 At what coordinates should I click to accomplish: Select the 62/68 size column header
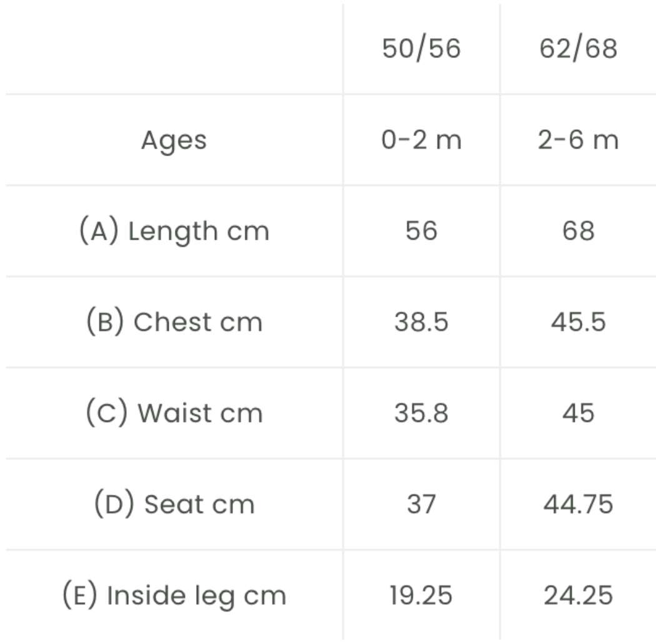tap(578, 48)
